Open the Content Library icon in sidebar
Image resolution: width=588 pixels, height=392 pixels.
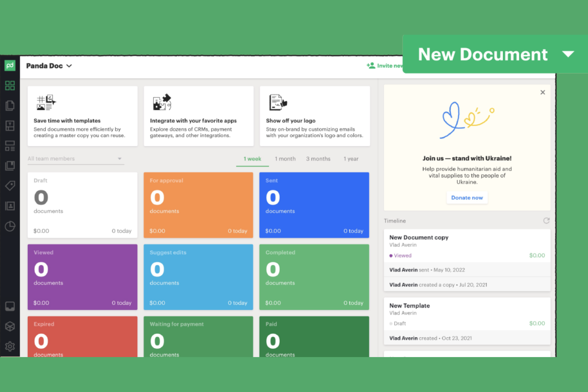(x=10, y=166)
